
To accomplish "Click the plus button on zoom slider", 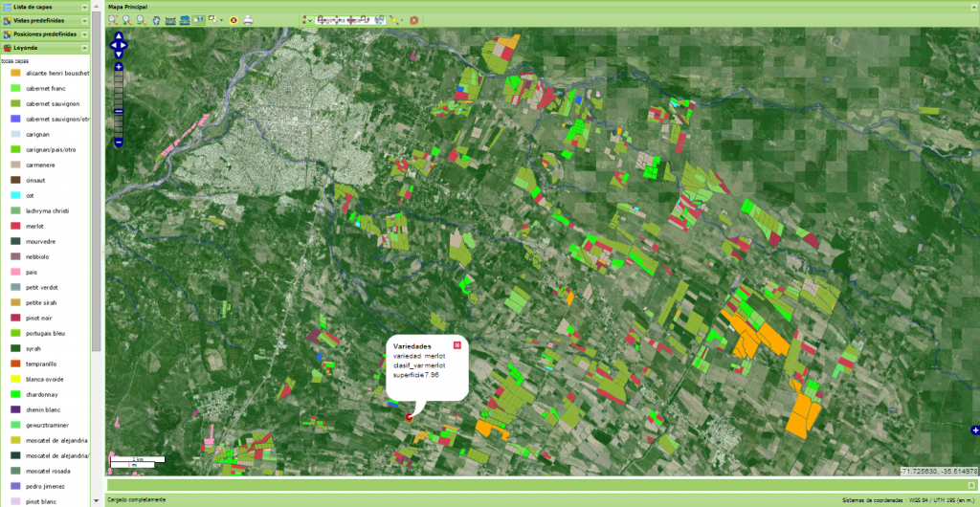I will coord(118,67).
